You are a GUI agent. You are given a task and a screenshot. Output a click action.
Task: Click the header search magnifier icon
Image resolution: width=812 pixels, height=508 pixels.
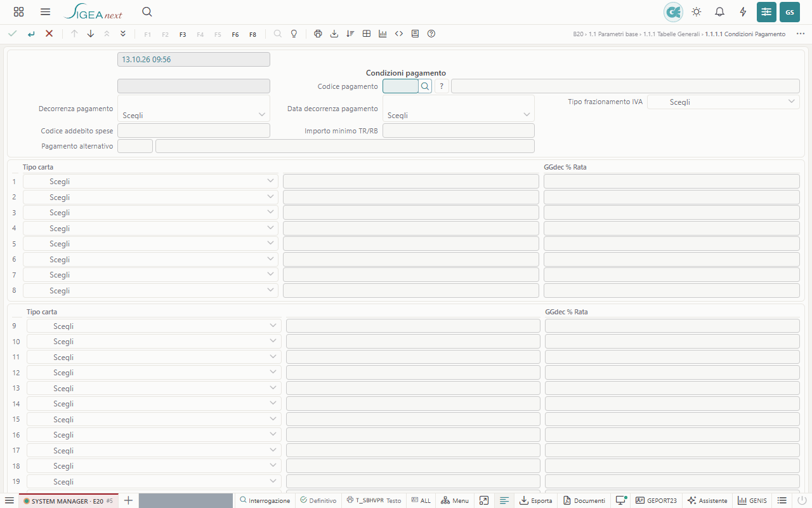pyautogui.click(x=147, y=12)
